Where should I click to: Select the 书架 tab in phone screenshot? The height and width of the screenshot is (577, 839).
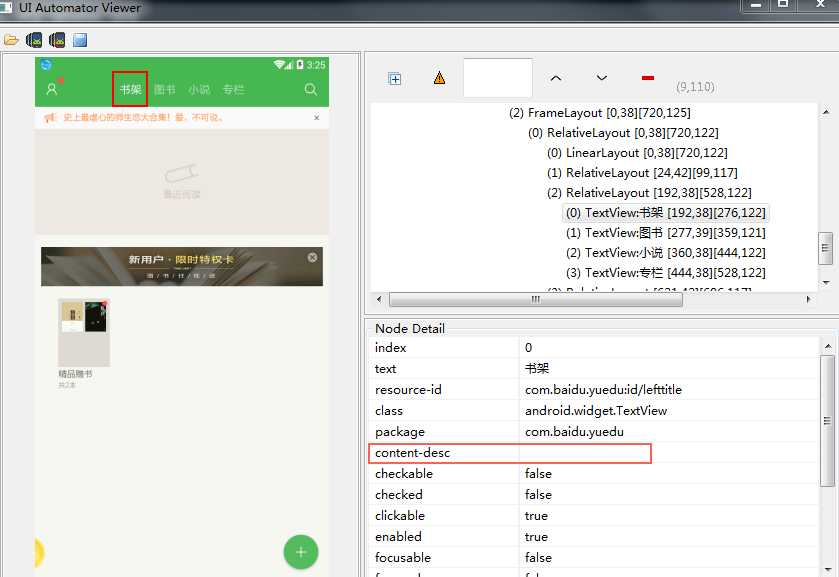tap(130, 89)
